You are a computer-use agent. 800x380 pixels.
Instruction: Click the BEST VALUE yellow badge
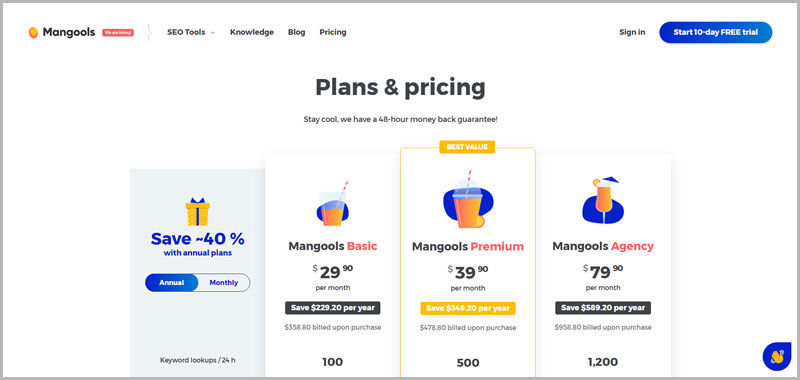(x=467, y=147)
